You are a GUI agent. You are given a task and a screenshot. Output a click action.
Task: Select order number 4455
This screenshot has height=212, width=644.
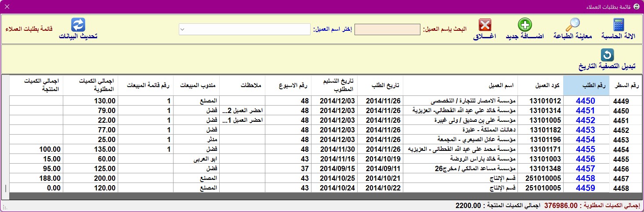(x=586, y=149)
